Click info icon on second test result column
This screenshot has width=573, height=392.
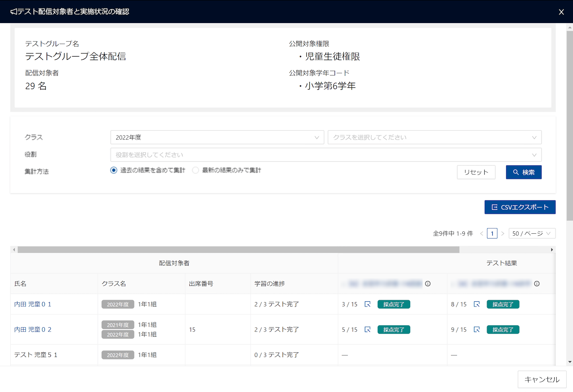point(537,283)
